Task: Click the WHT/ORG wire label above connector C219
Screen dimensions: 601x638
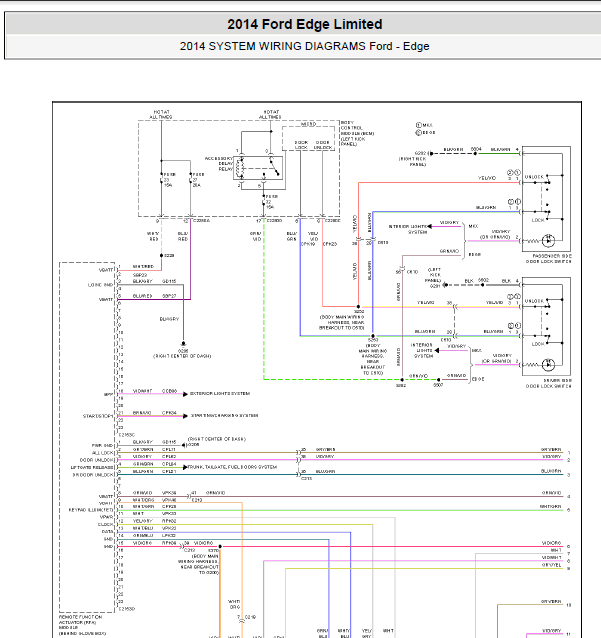Action: click(x=234, y=604)
